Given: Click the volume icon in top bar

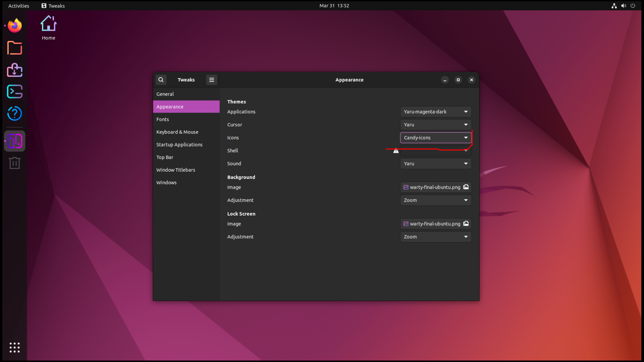Looking at the screenshot, I should (x=624, y=6).
